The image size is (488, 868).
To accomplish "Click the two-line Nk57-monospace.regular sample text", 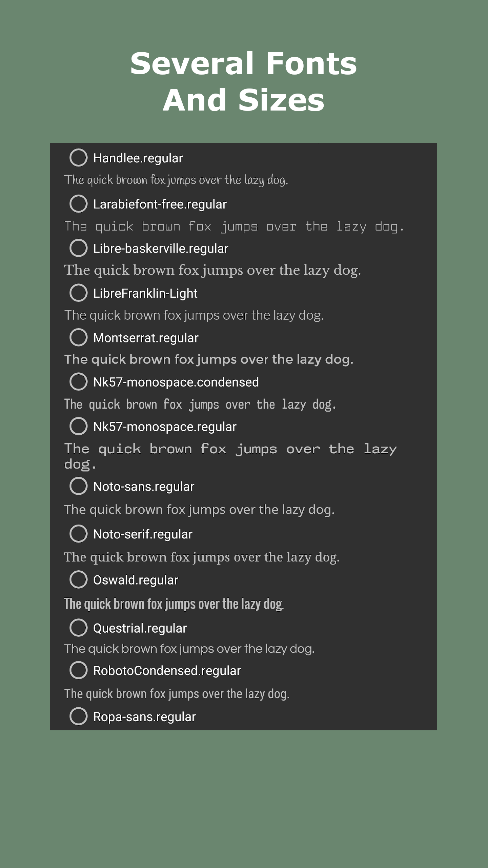I will pos(230,456).
